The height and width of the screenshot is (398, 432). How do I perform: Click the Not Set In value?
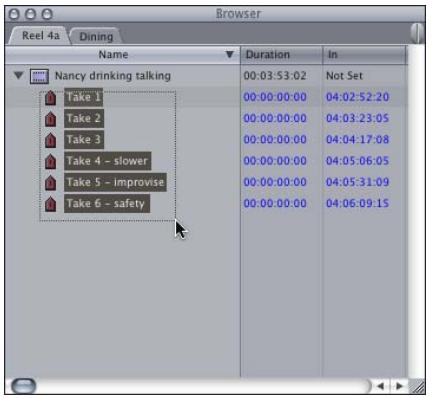(x=344, y=76)
